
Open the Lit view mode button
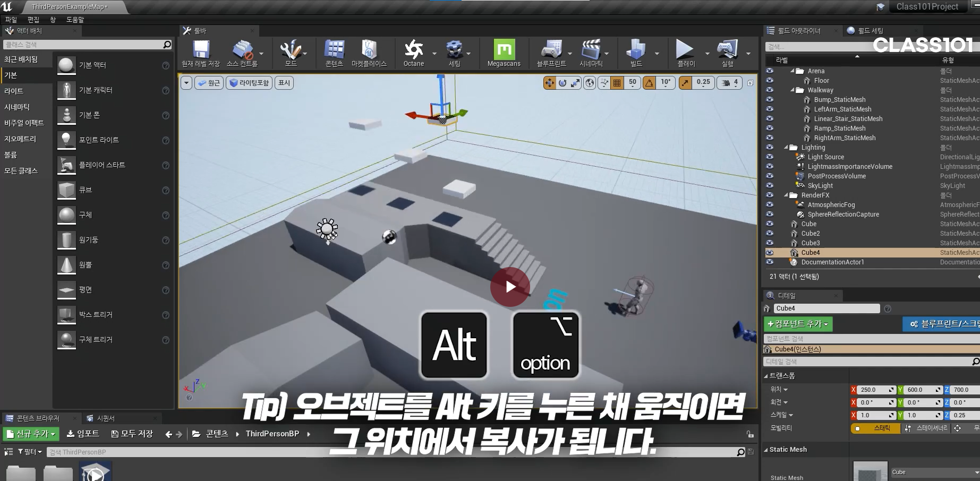click(249, 83)
